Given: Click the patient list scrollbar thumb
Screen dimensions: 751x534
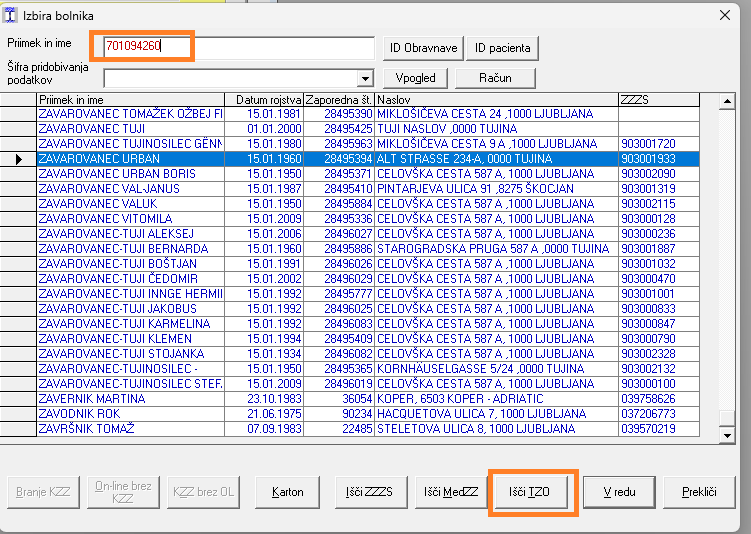Looking at the screenshot, I should (727, 418).
